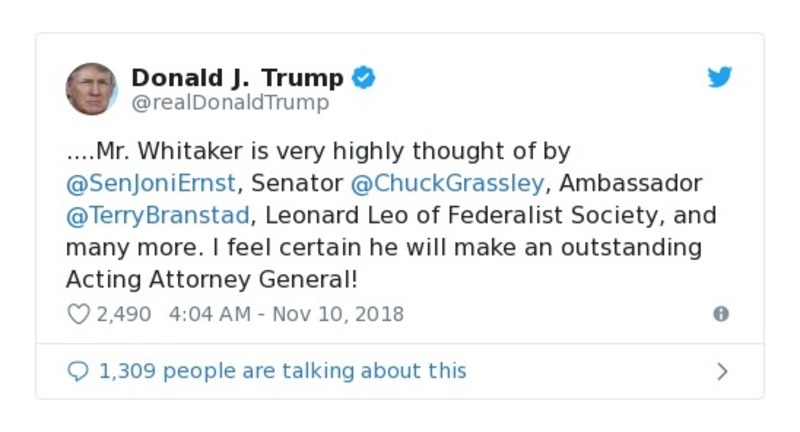This screenshot has height=432, width=800.
Task: View 1,309 people are talking about this
Action: coord(282,372)
